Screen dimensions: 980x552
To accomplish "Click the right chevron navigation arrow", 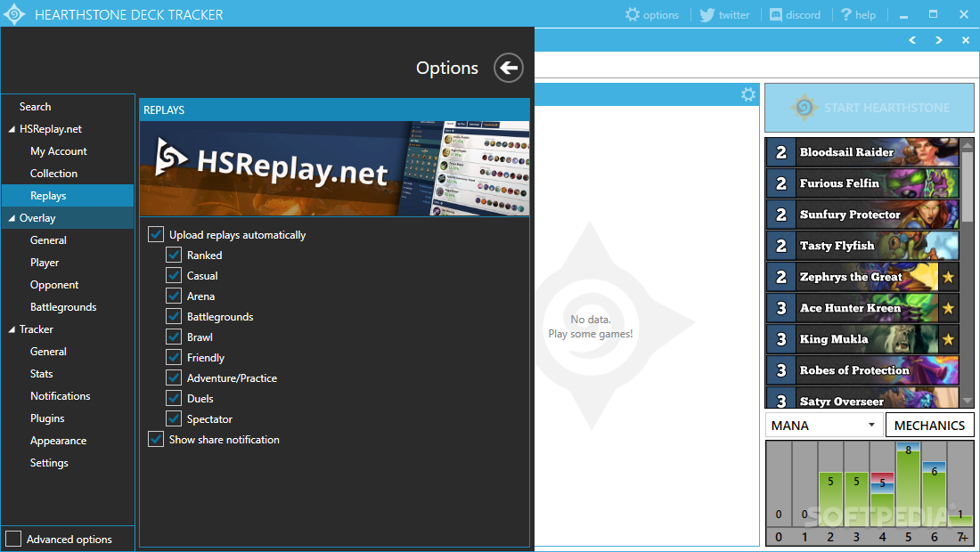I will click(939, 40).
